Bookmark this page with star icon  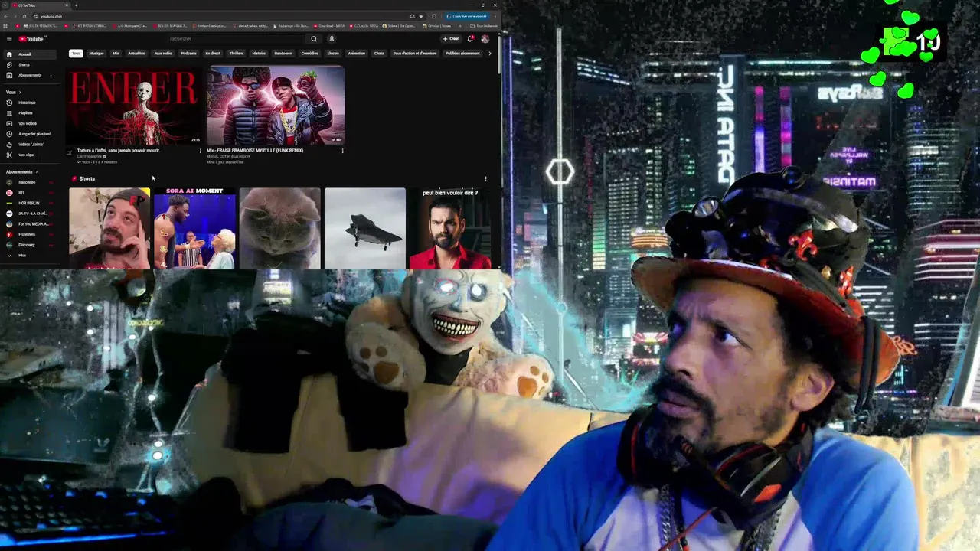[420, 16]
